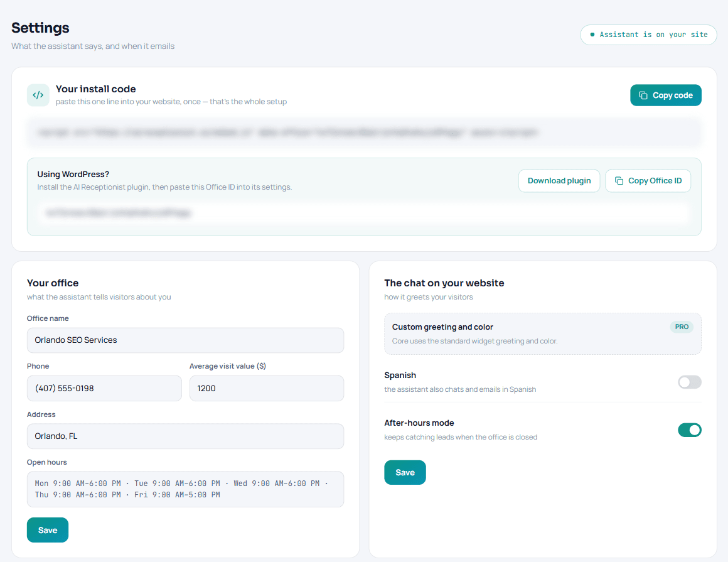Image resolution: width=728 pixels, height=562 pixels.
Task: Click the blurred Office ID field
Action: [x=364, y=213]
